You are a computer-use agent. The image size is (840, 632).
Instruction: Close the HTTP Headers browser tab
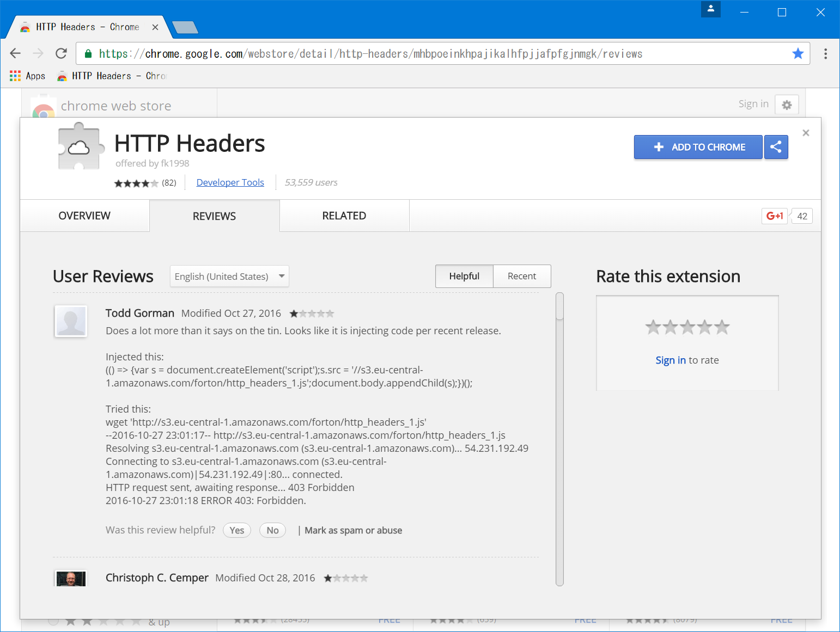pyautogui.click(x=155, y=27)
